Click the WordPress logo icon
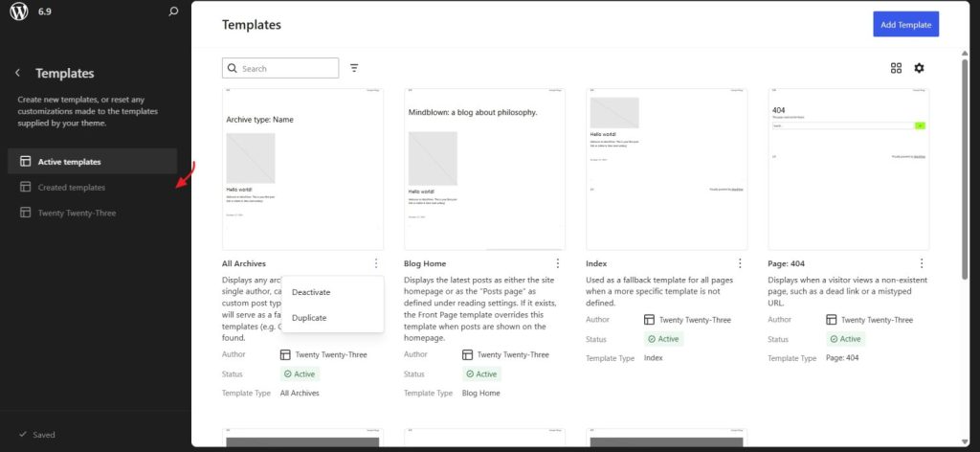The width and height of the screenshot is (980, 452). (19, 11)
